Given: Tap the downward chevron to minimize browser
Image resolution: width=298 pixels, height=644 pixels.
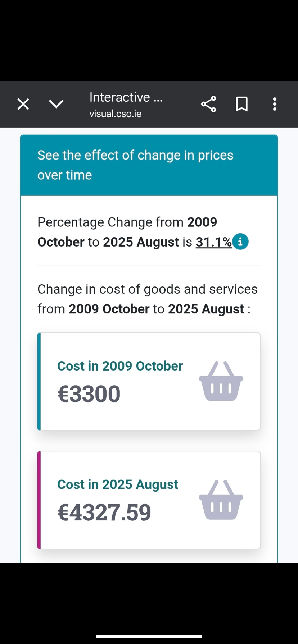Looking at the screenshot, I should click(56, 104).
